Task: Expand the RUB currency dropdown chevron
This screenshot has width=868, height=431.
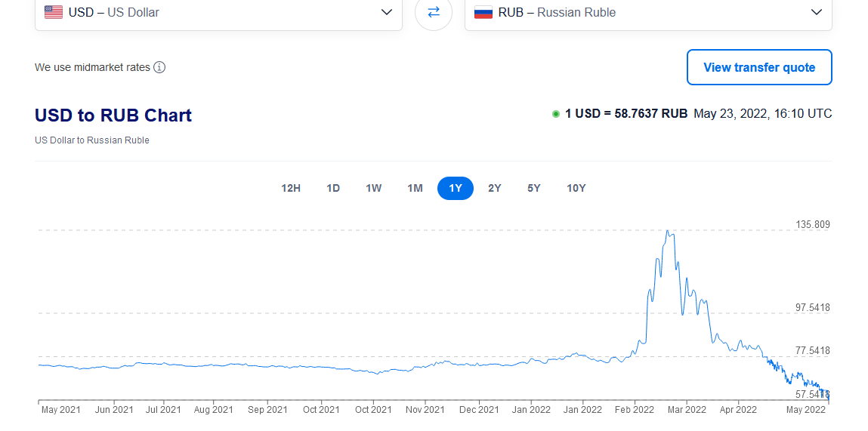Action: pos(816,12)
